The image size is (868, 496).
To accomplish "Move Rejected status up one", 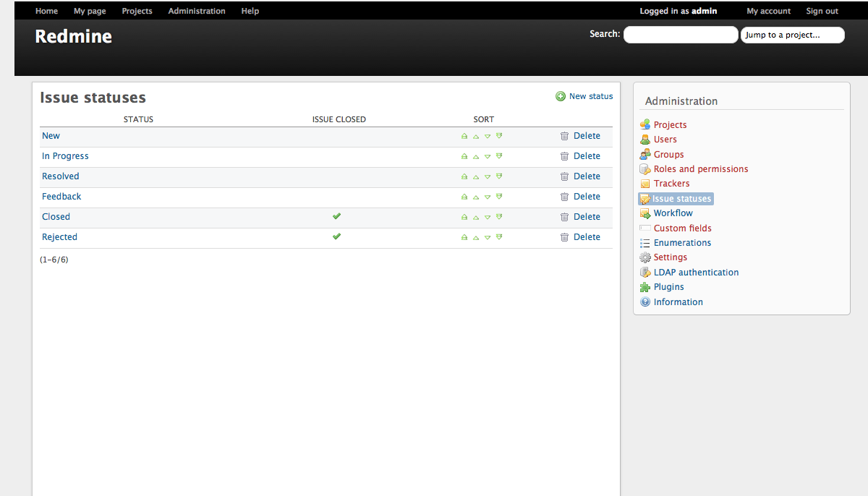I will [x=476, y=237].
